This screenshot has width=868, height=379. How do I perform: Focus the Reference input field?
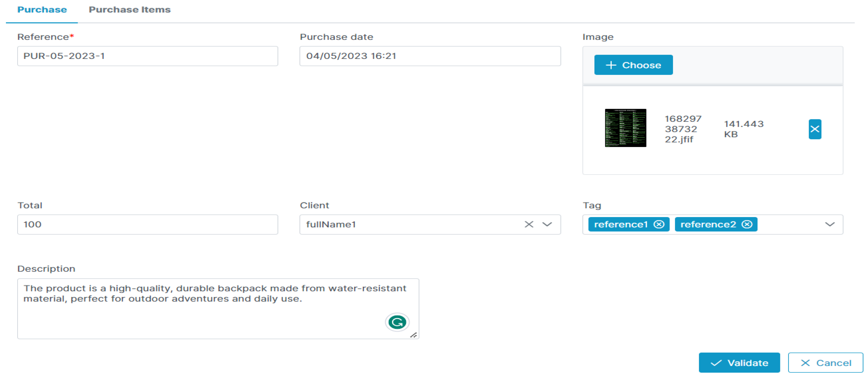coord(147,56)
